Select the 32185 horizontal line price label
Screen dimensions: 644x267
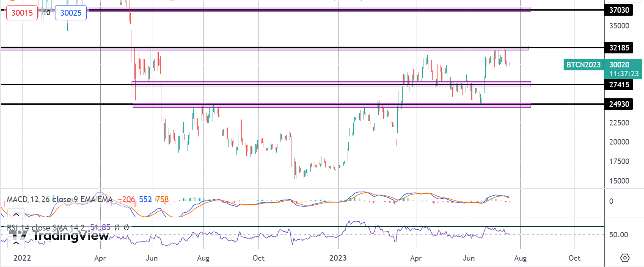tap(619, 47)
